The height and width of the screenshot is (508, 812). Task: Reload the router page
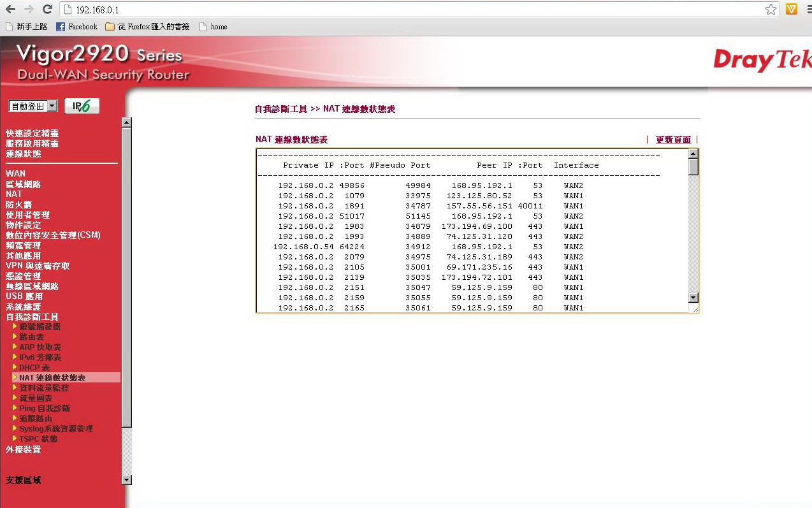(47, 10)
